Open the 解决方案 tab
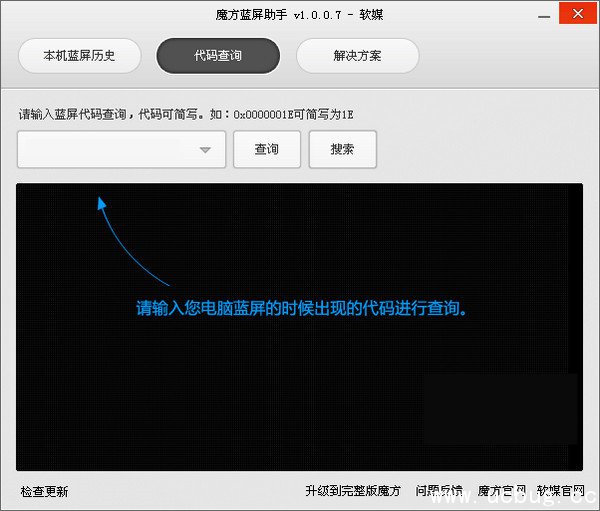This screenshot has height=511, width=600. pos(357,56)
